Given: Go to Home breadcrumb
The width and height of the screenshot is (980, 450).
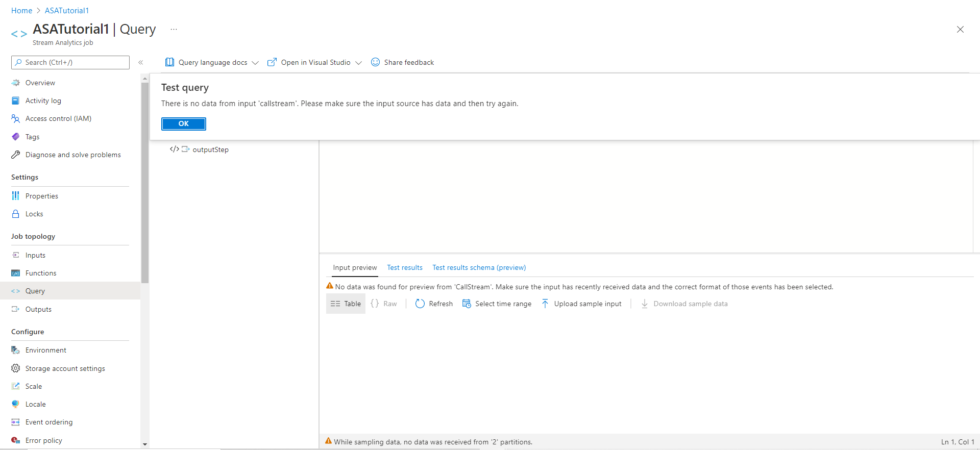Looking at the screenshot, I should tap(21, 11).
